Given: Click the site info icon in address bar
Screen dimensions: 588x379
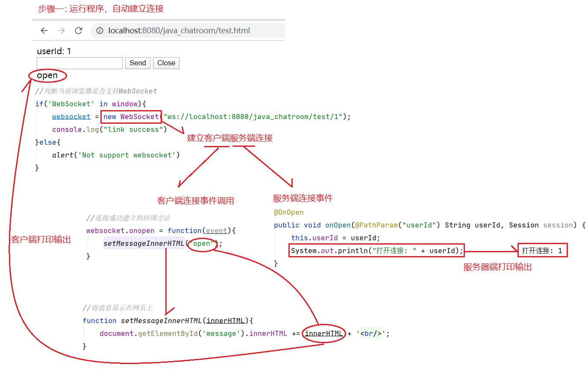Looking at the screenshot, I should (x=100, y=30).
